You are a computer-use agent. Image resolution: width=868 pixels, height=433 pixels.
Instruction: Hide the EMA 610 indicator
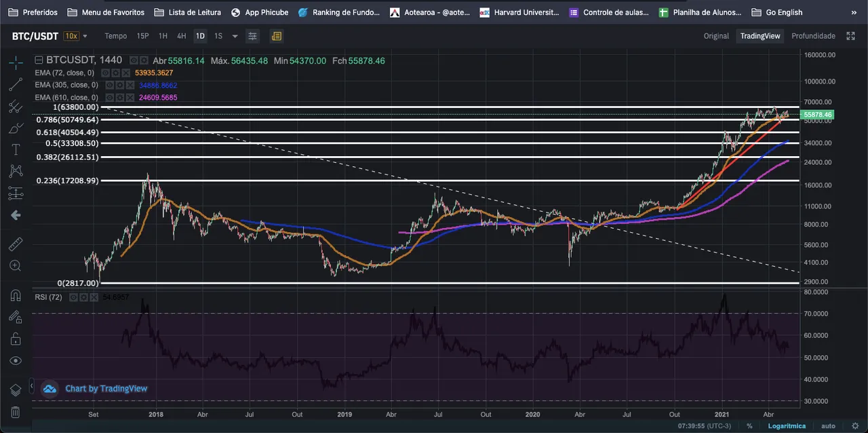pos(110,98)
